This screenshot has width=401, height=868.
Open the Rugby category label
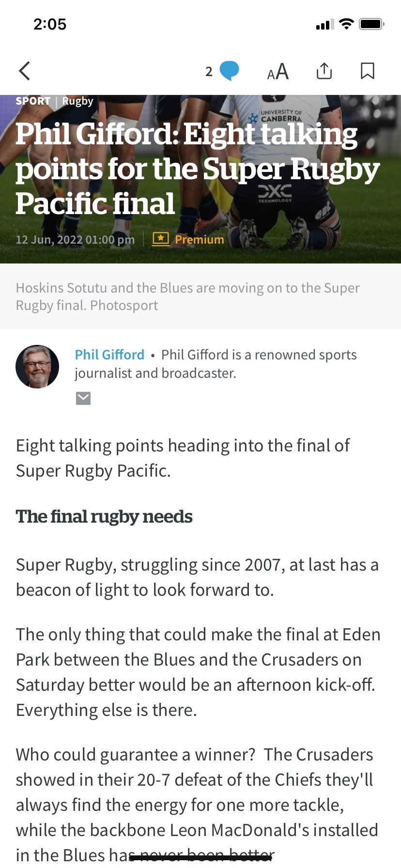coord(77,101)
